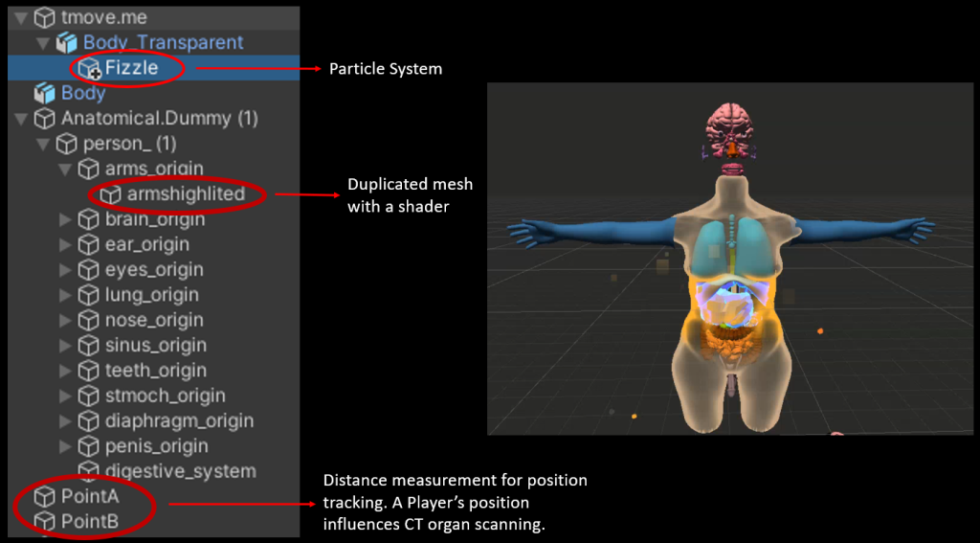980x543 pixels.
Task: Click the Fizzle object icon
Action: click(89, 68)
